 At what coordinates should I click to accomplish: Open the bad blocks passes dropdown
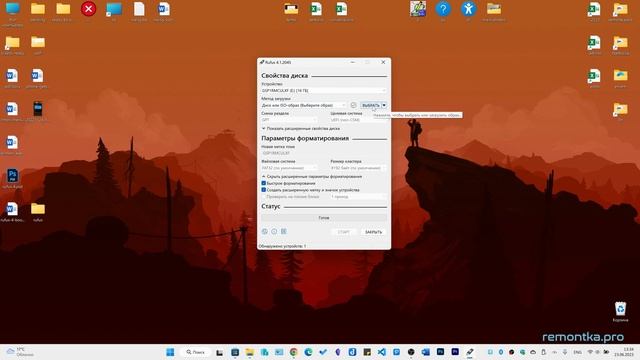358,197
